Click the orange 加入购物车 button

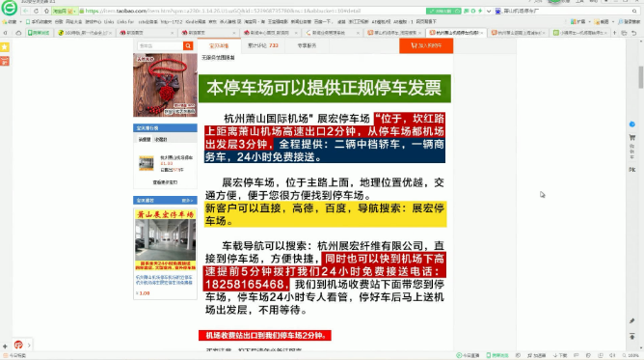pyautogui.click(x=426, y=45)
